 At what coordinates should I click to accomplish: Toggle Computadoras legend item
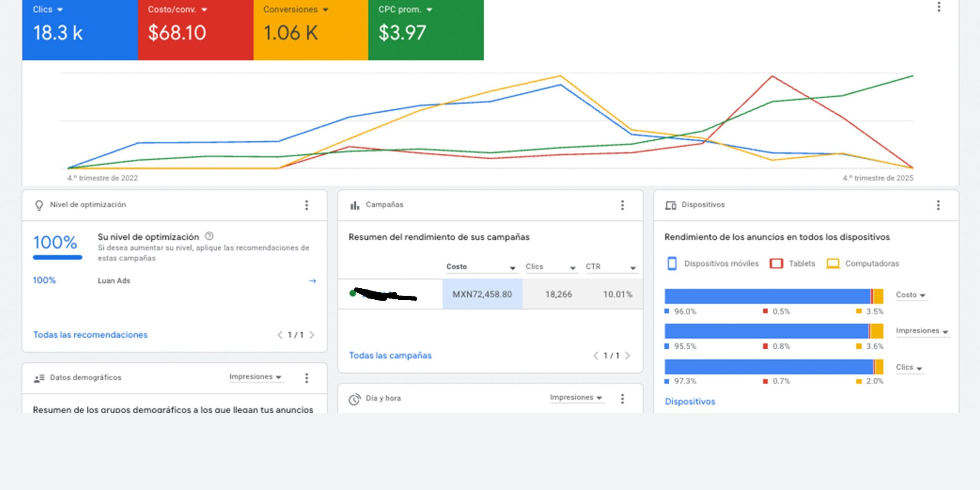pos(862,264)
